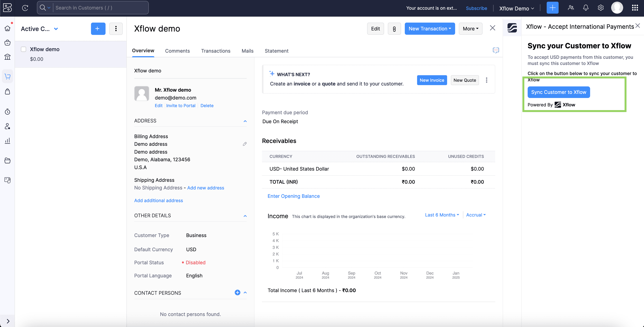
Task: Click the Edit customer button
Action: click(376, 29)
